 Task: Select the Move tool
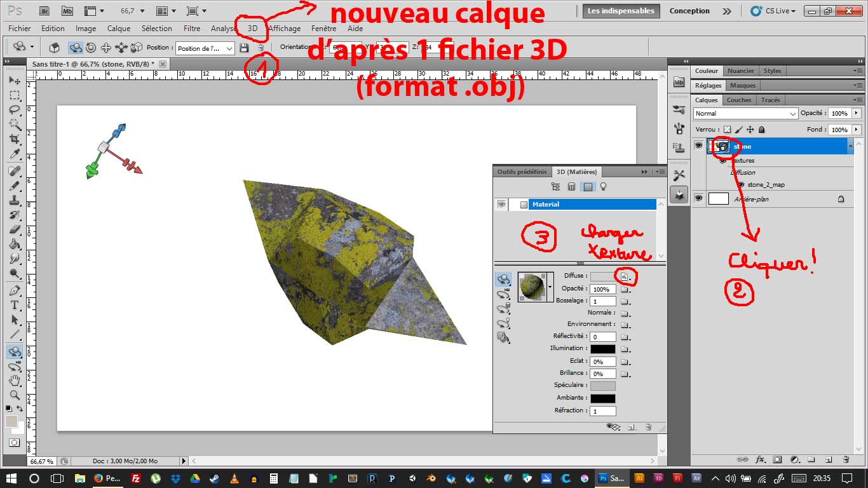[14, 81]
